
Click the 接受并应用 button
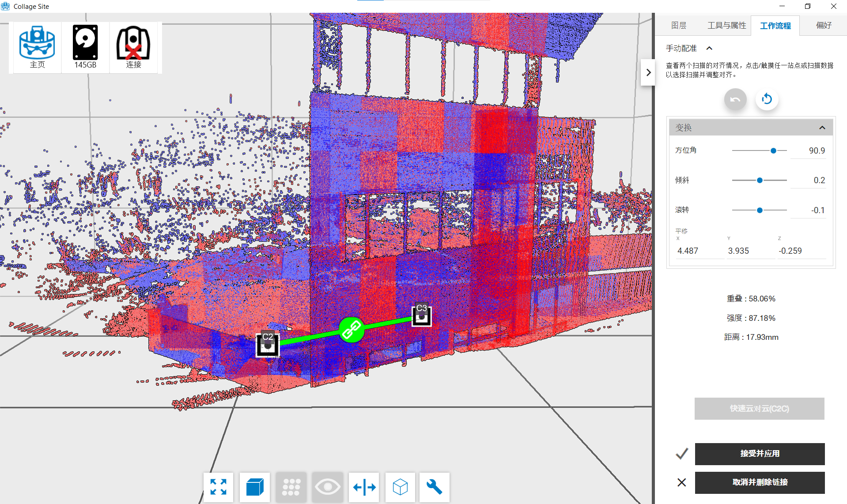click(760, 454)
